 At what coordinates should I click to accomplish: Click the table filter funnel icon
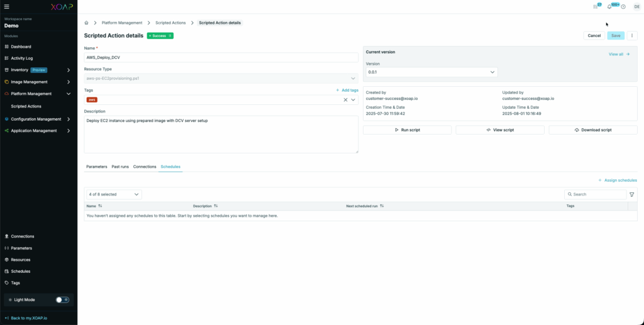[x=632, y=195]
